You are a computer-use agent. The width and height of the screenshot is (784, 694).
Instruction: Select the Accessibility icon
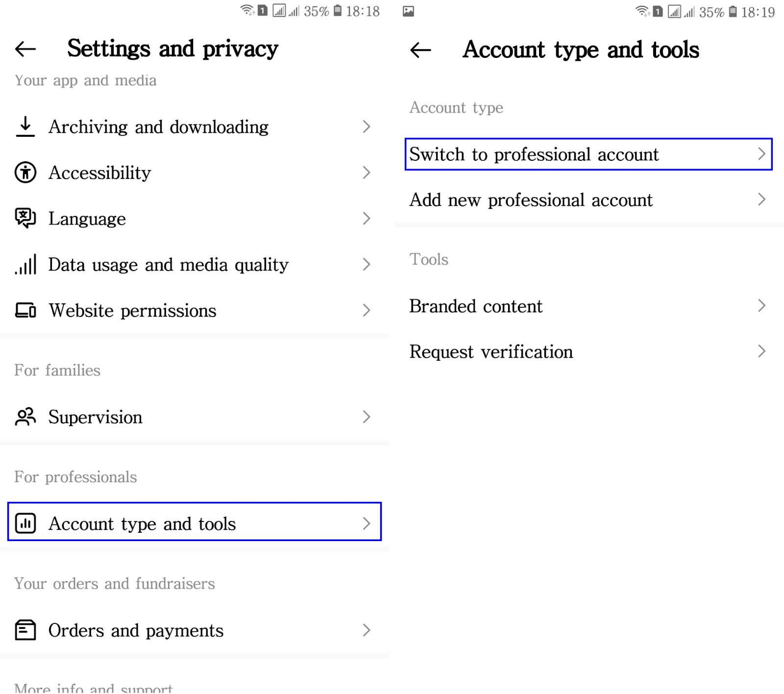coord(25,173)
